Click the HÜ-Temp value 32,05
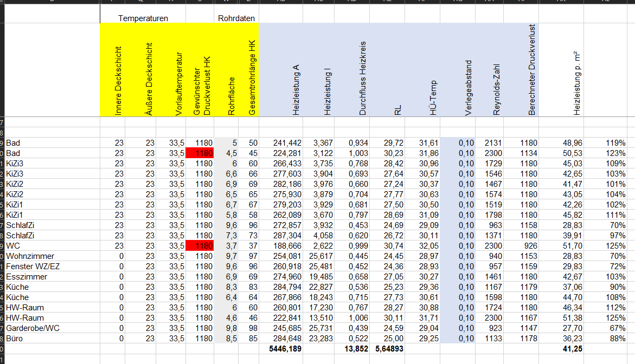 coord(423,246)
